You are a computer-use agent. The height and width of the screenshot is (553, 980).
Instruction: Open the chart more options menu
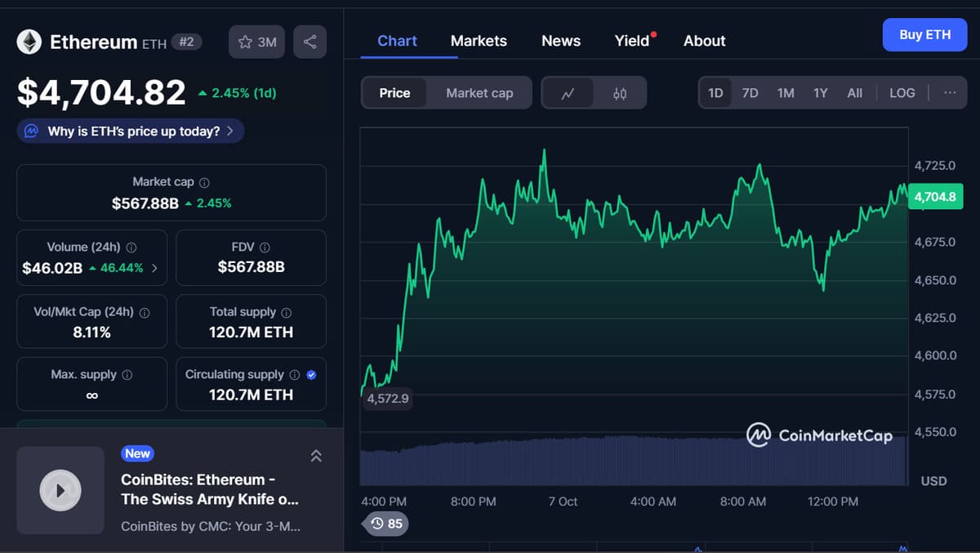pyautogui.click(x=950, y=93)
